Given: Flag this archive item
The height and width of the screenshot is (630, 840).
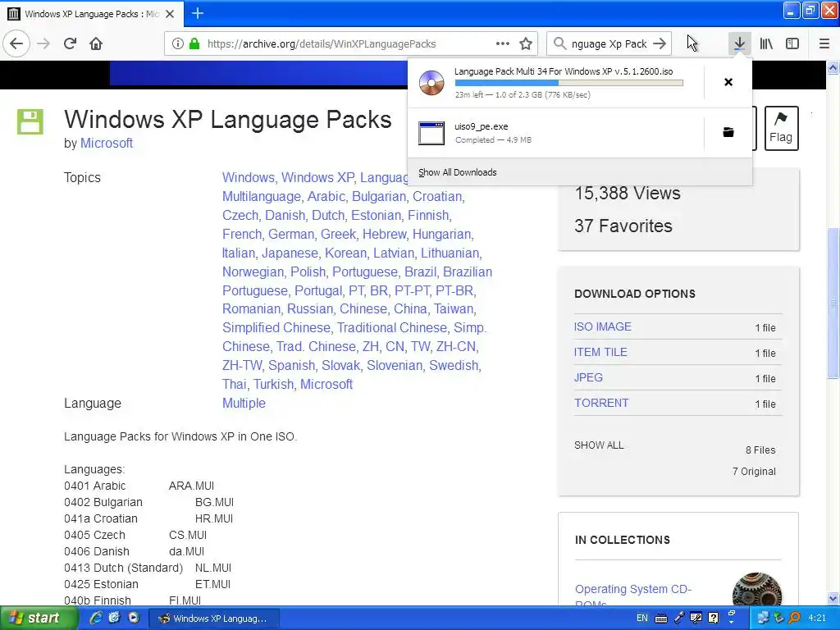Looking at the screenshot, I should tap(781, 128).
